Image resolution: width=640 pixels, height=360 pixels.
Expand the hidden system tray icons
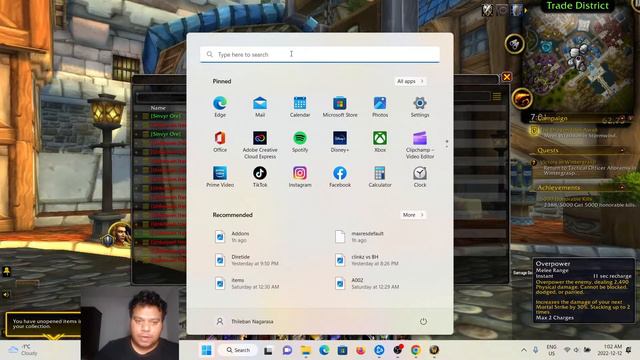tap(524, 350)
